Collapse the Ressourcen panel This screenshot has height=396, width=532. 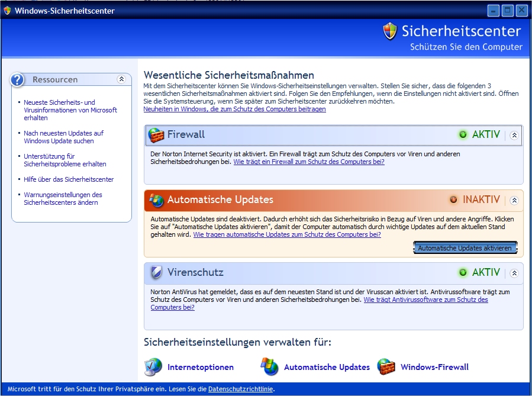tap(121, 79)
